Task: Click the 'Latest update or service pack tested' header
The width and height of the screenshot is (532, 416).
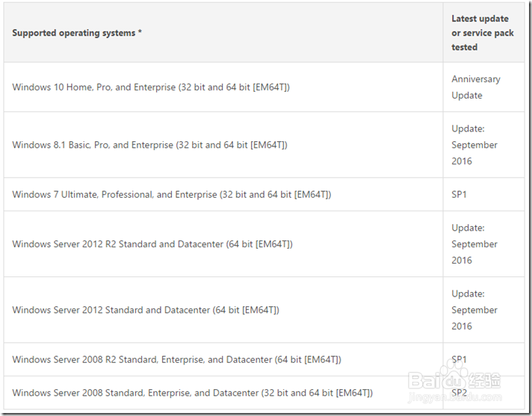Action: click(x=483, y=33)
